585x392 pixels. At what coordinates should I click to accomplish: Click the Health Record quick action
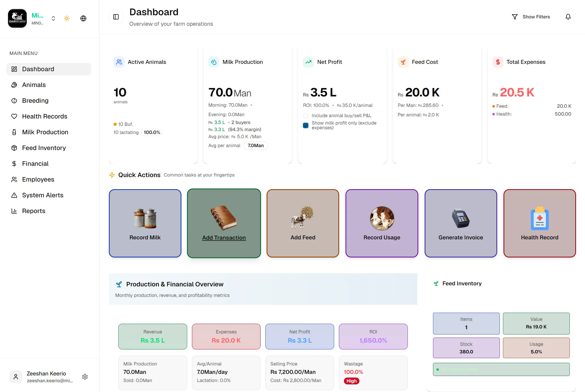point(540,223)
